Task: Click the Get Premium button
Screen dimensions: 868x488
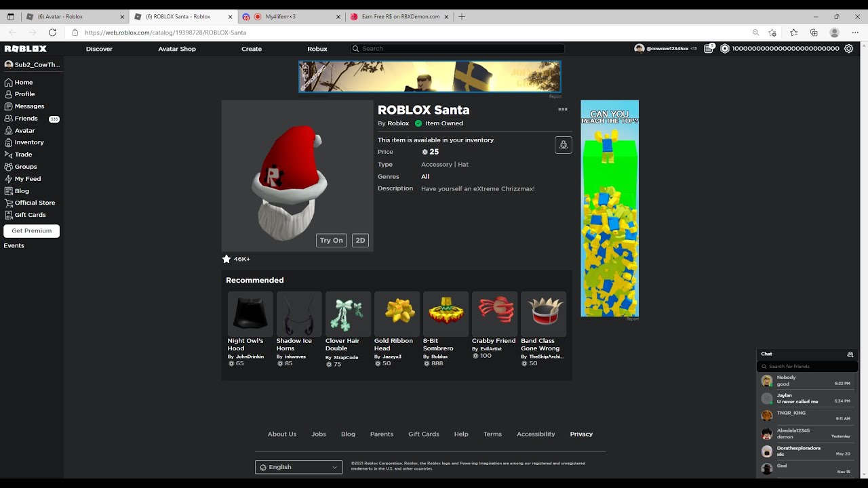Action: pyautogui.click(x=32, y=230)
